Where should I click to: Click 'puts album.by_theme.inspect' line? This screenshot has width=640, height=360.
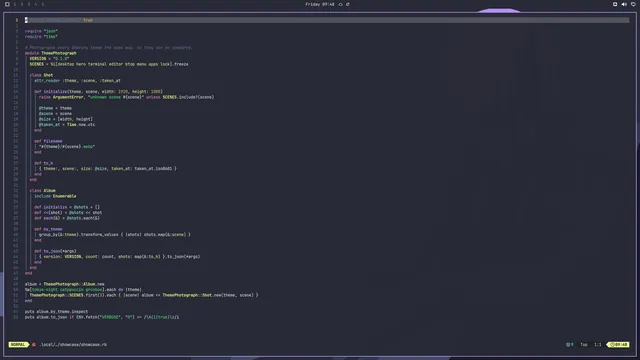point(56,311)
